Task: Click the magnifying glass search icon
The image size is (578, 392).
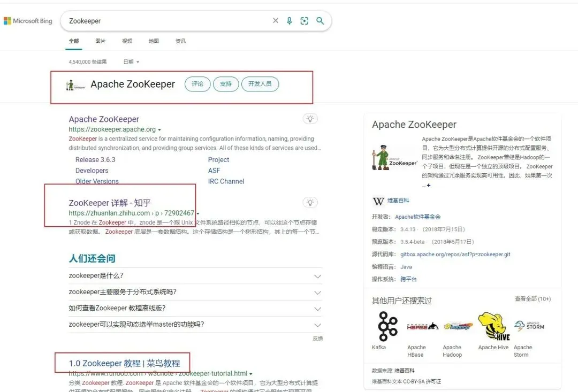Action: click(320, 21)
